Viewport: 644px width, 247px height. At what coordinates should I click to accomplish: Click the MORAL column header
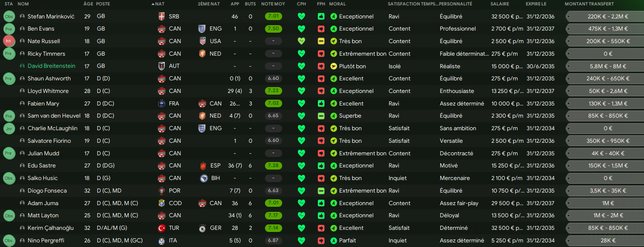[x=338, y=4]
